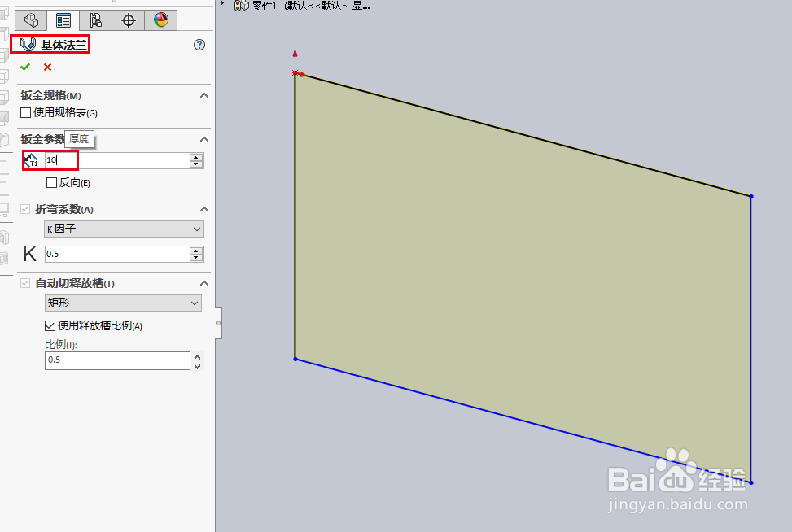Uncheck 使用释放槽比例 option

50,325
